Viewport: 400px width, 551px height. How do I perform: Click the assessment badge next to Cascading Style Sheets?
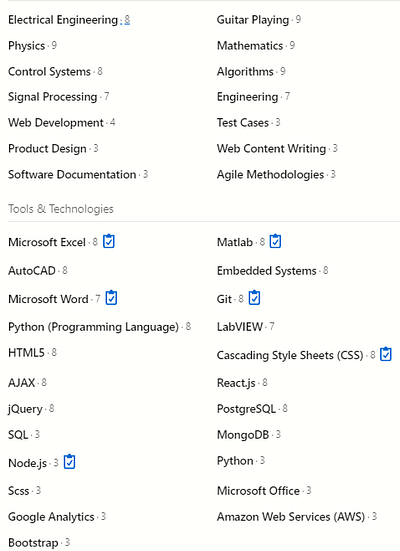tap(386, 354)
